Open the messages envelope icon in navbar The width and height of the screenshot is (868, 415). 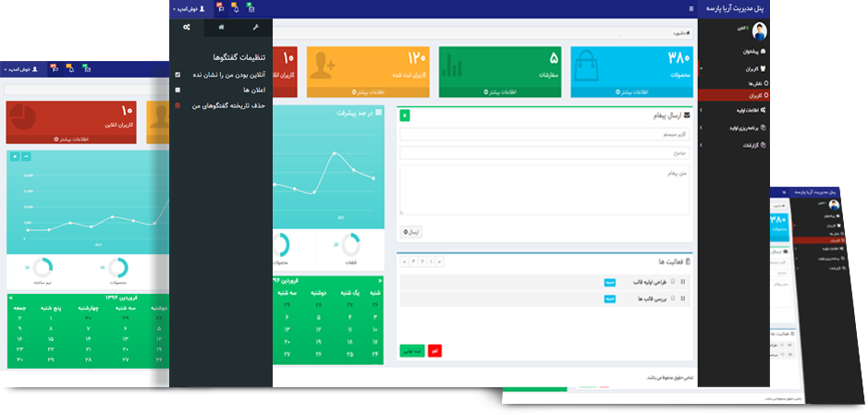tap(252, 7)
